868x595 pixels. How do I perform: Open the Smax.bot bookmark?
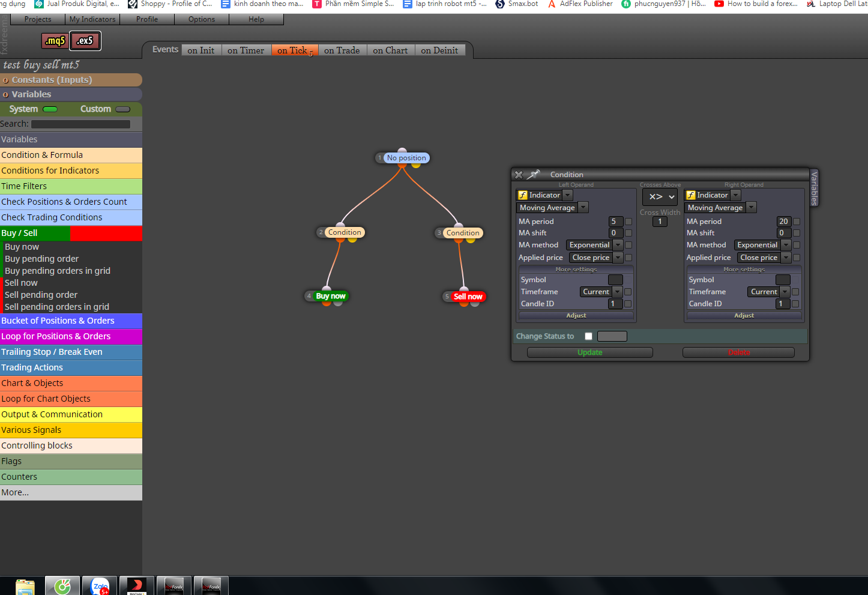pos(516,4)
